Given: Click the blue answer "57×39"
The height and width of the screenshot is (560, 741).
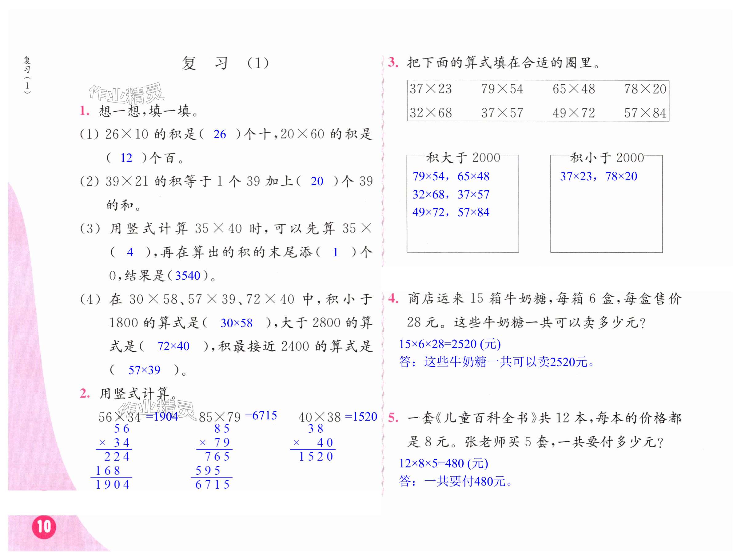Looking at the screenshot, I should pyautogui.click(x=144, y=370).
